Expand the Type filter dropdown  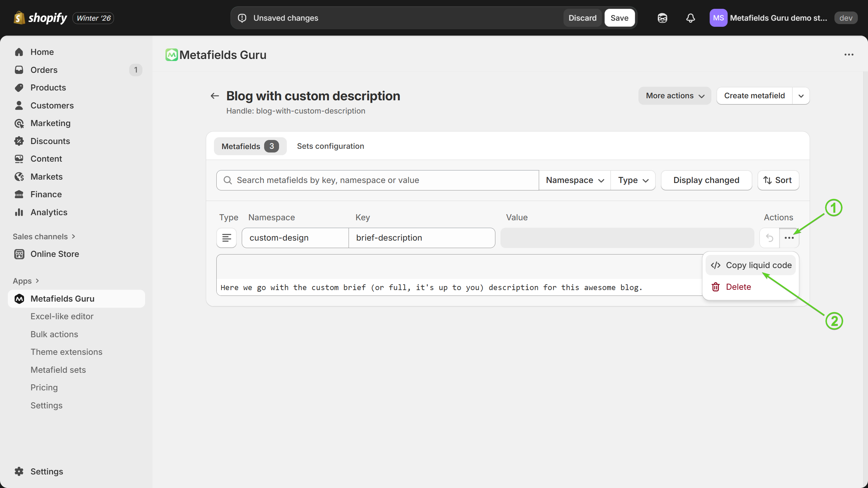(x=633, y=180)
